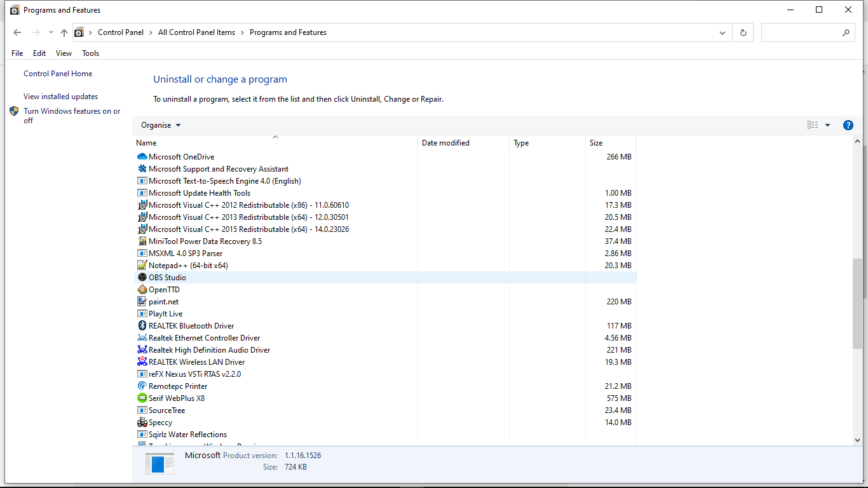The image size is (868, 488).
Task: Click inside the search box
Action: point(801,32)
